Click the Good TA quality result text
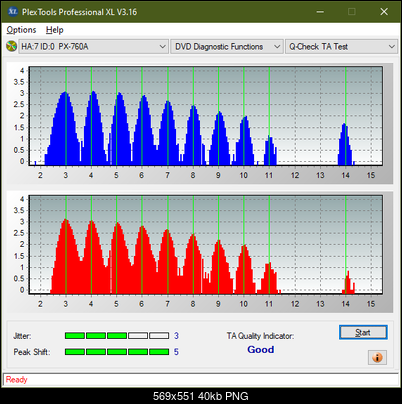This screenshot has height=404, width=402. (261, 350)
